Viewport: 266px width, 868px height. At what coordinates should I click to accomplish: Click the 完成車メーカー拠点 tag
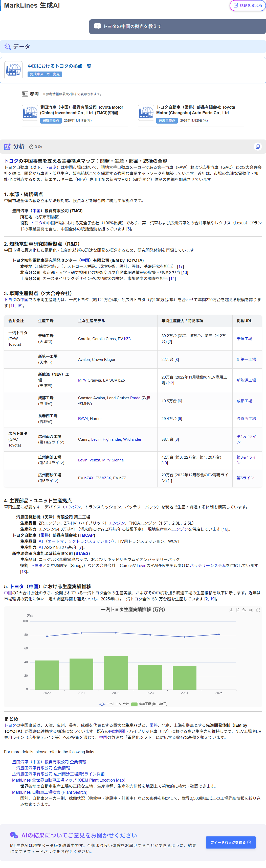point(45,74)
